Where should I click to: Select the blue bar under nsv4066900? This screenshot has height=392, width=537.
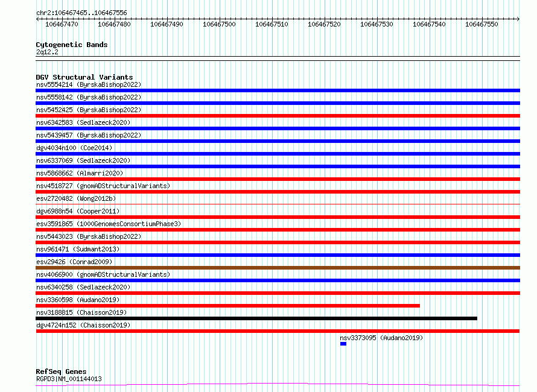click(x=278, y=280)
